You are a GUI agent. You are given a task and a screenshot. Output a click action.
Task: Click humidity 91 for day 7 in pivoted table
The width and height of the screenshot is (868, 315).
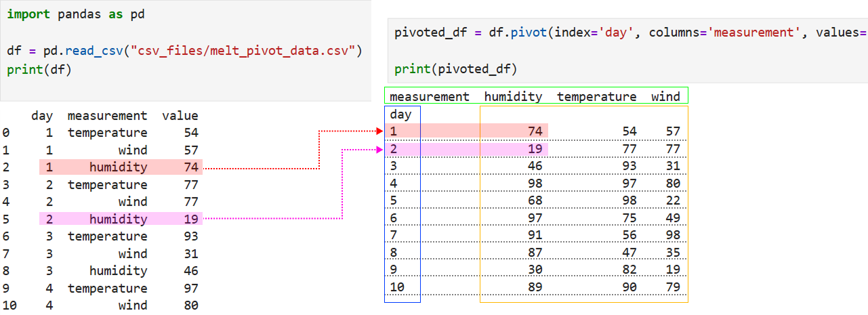pos(535,236)
